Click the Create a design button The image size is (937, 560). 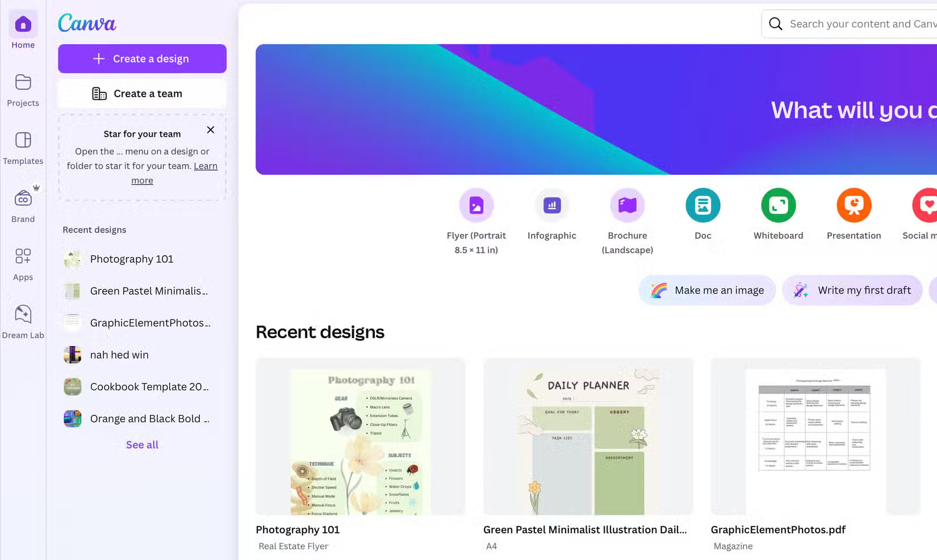142,58
